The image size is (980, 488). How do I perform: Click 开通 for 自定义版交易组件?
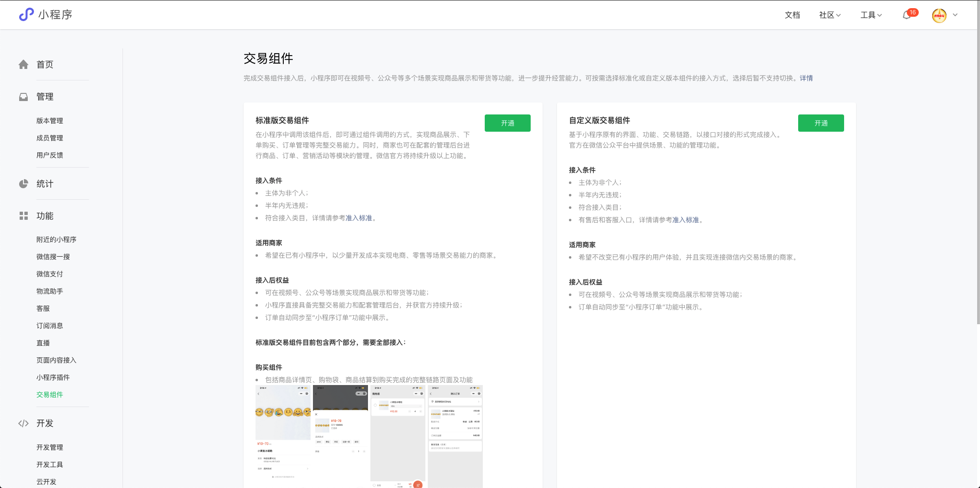pos(821,123)
